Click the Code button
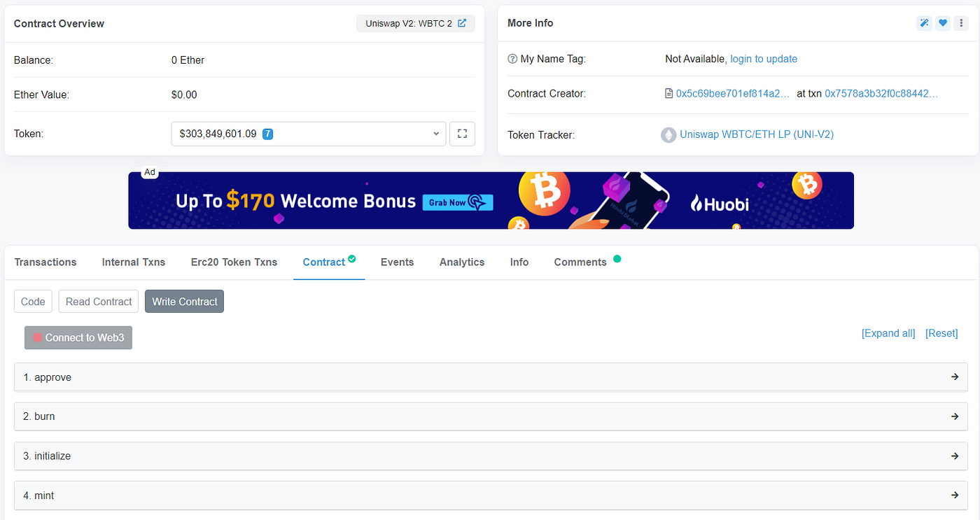Screen dimensions: 980x520 click(x=33, y=302)
